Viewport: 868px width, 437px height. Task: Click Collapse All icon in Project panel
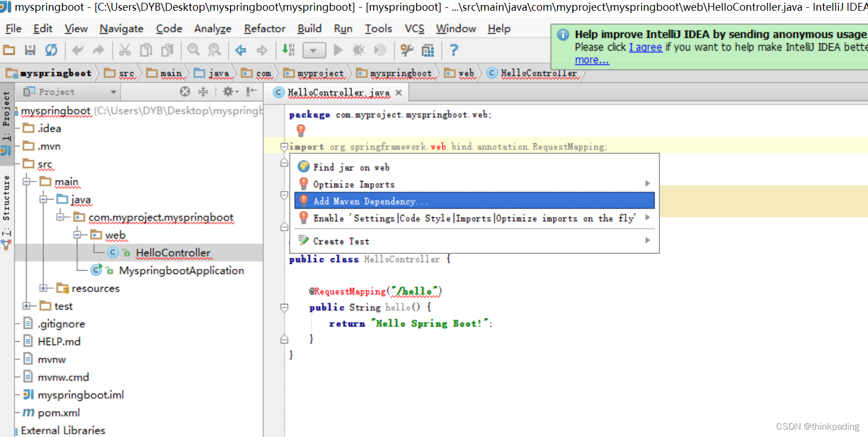pos(204,91)
